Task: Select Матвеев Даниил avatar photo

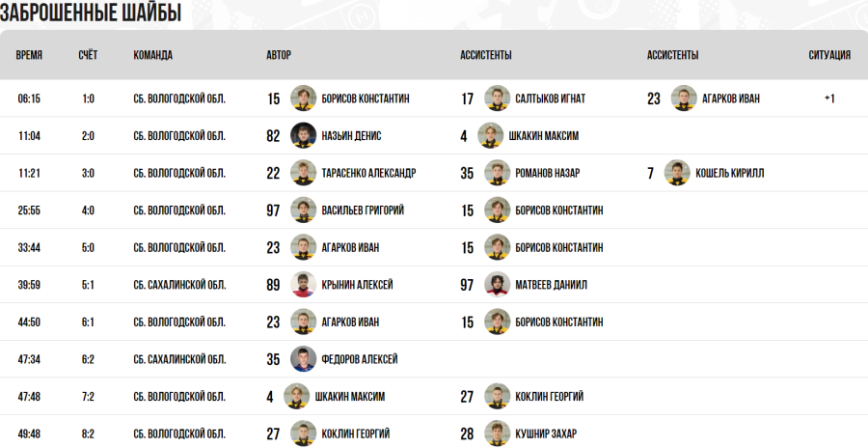Action: tap(497, 285)
